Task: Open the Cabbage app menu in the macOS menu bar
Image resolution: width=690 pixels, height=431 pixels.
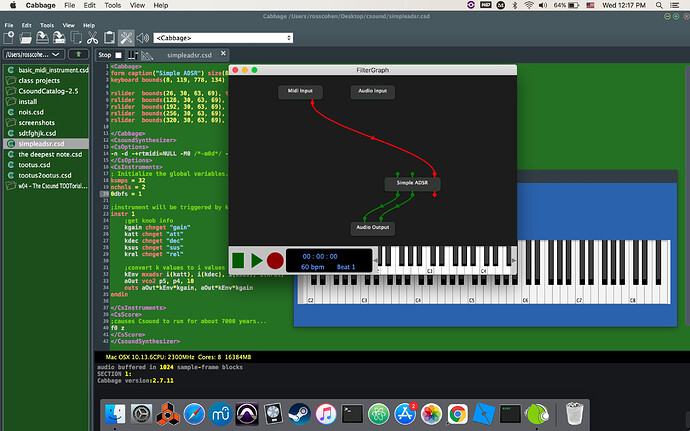Action: [x=40, y=5]
